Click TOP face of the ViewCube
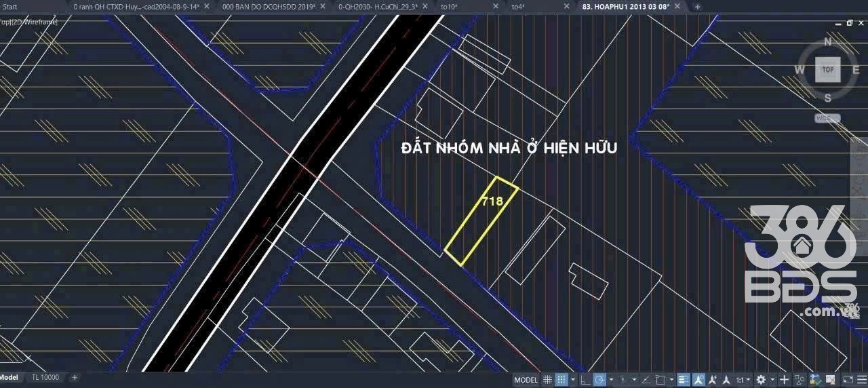The height and width of the screenshot is (388, 868). tap(827, 70)
